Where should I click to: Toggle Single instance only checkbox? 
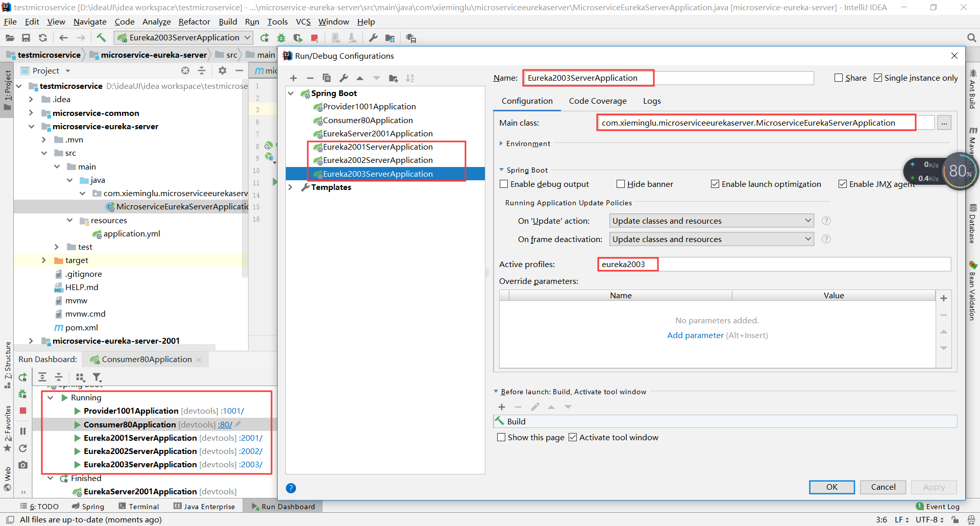click(878, 78)
